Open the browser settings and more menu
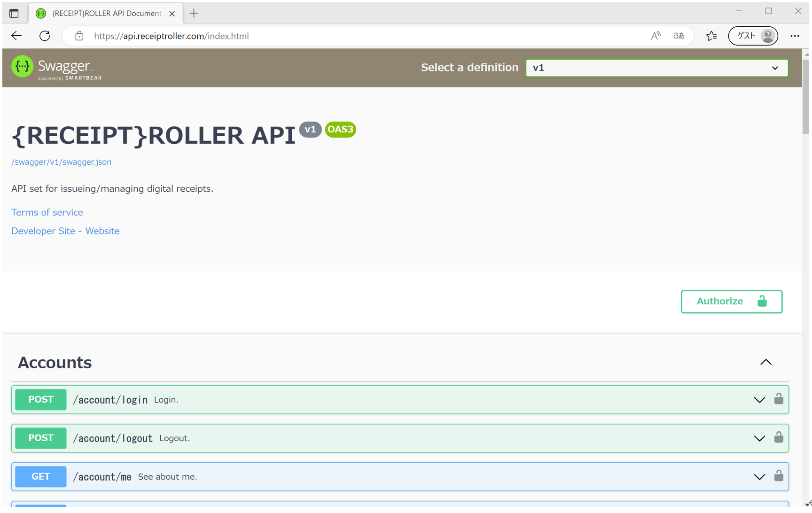The height and width of the screenshot is (513, 812). [x=795, y=36]
